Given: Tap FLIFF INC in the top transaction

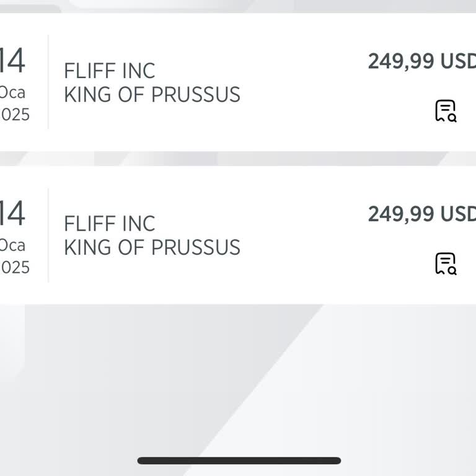Looking at the screenshot, I should point(110,71).
